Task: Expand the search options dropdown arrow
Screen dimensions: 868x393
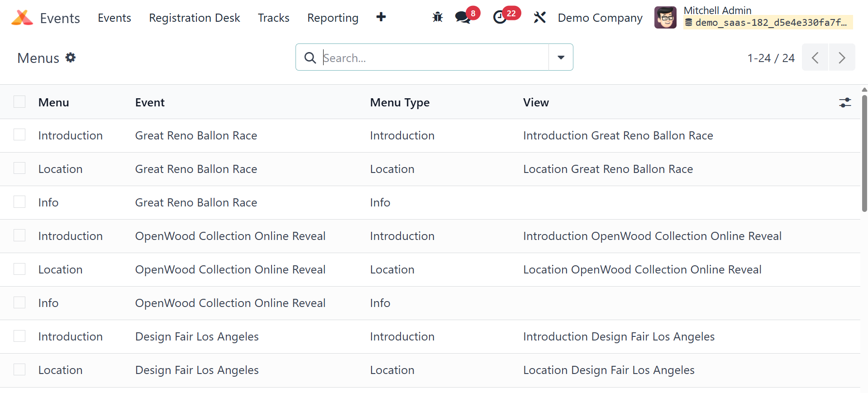Action: 561,58
